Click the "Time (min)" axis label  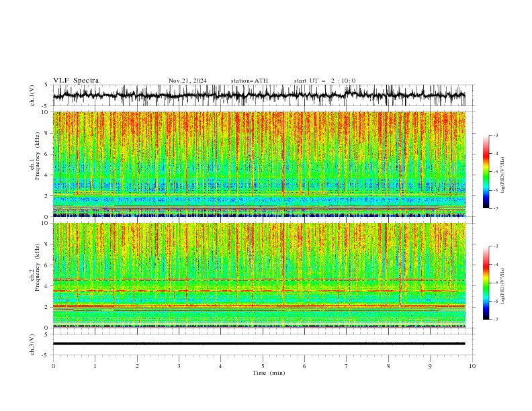point(269,373)
